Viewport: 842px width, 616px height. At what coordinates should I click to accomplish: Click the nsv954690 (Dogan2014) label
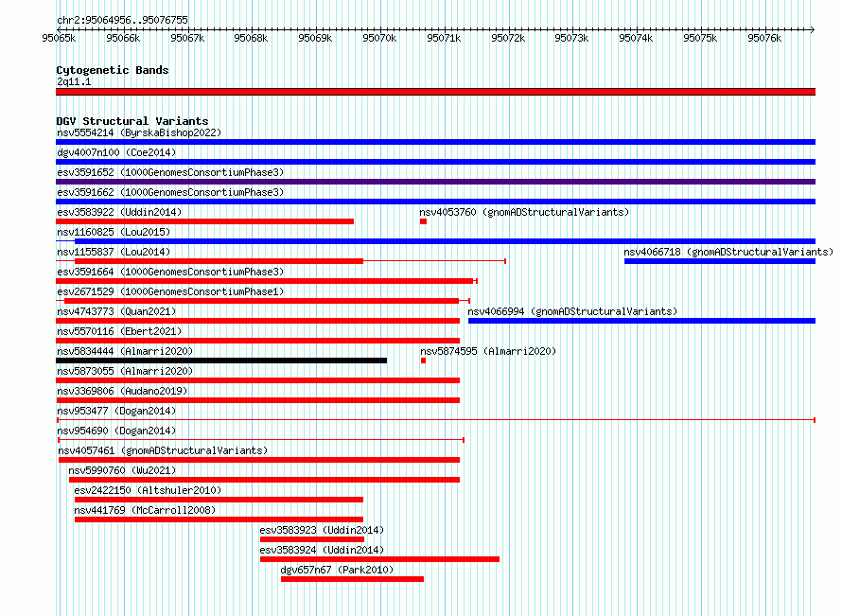click(x=116, y=431)
